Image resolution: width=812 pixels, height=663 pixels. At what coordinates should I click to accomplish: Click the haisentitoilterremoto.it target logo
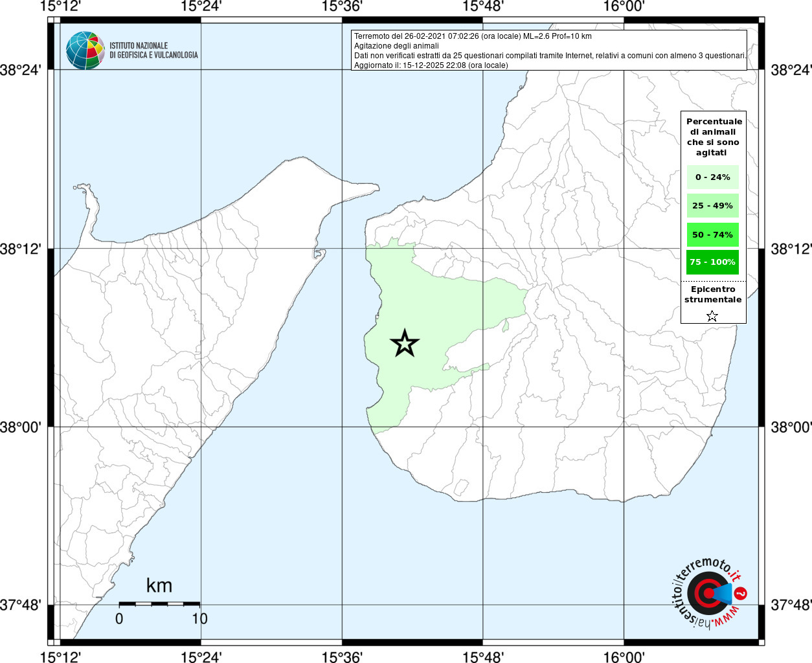tap(708, 592)
